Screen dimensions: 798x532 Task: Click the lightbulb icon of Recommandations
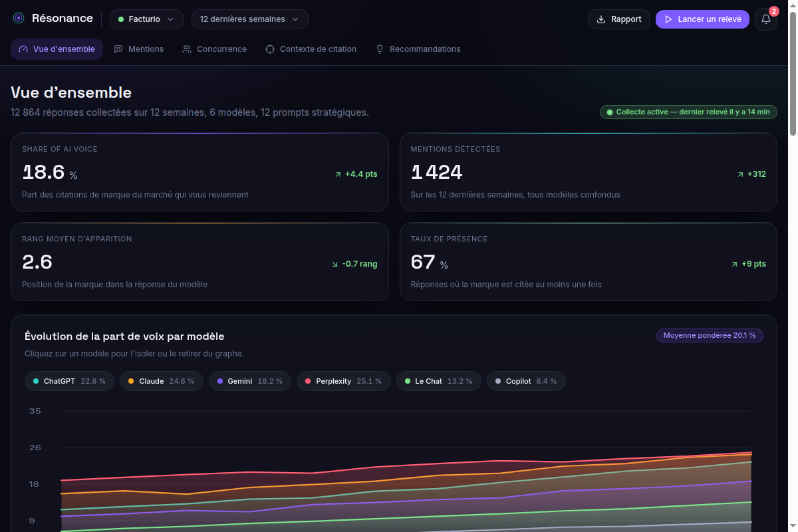380,49
